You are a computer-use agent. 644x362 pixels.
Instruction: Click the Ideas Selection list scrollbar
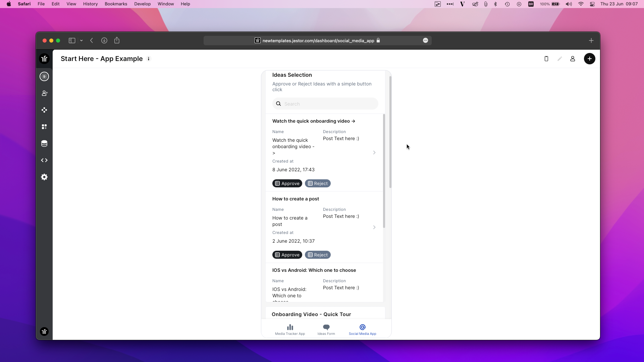384,171
